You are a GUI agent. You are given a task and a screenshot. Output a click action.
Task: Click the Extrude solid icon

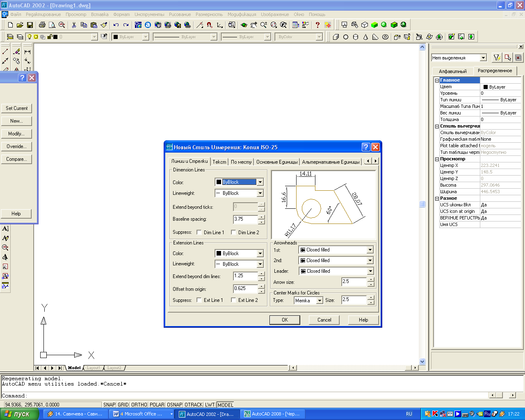pos(397,37)
